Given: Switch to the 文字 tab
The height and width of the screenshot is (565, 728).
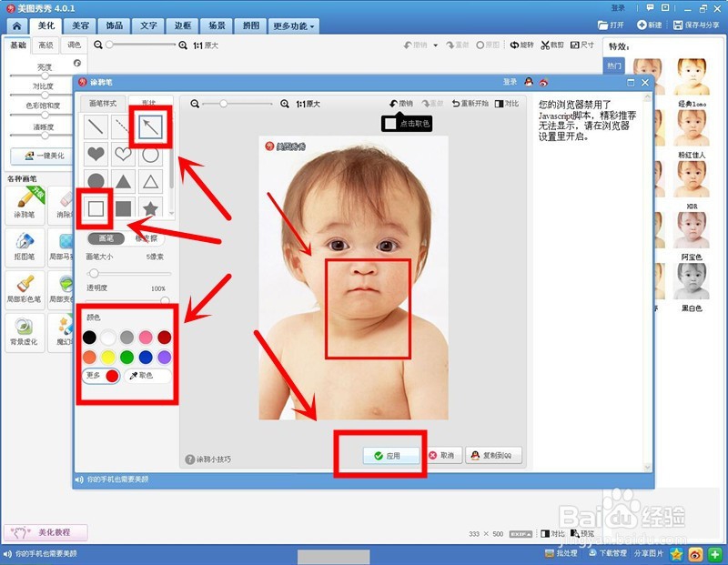Looking at the screenshot, I should [148, 25].
